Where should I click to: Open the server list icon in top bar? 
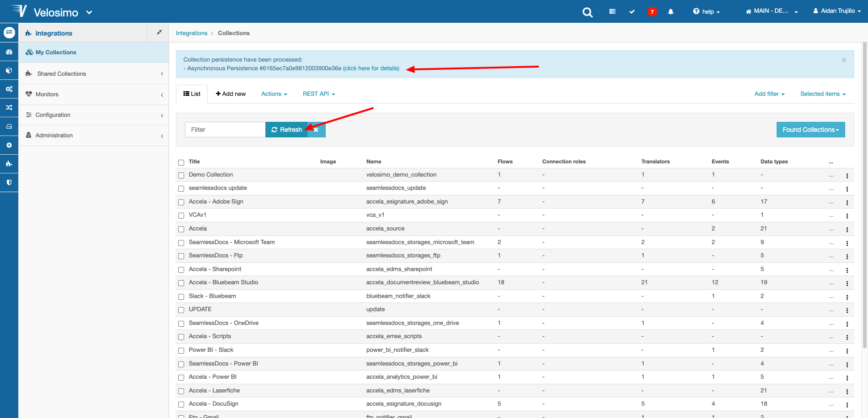click(x=612, y=12)
